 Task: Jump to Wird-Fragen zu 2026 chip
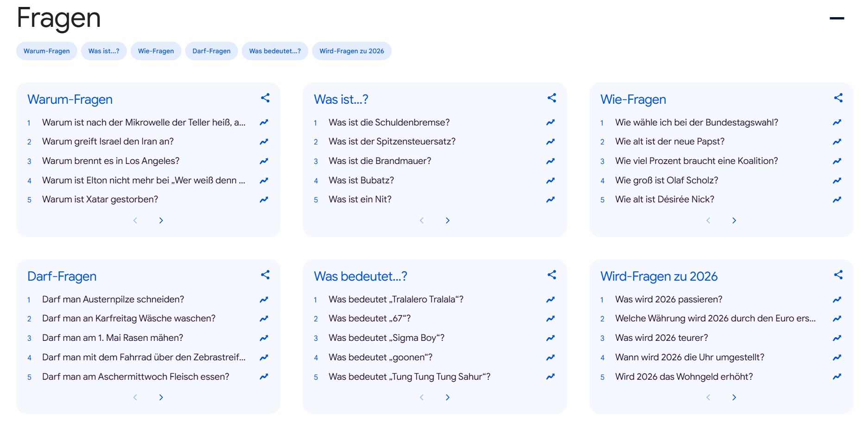[351, 51]
